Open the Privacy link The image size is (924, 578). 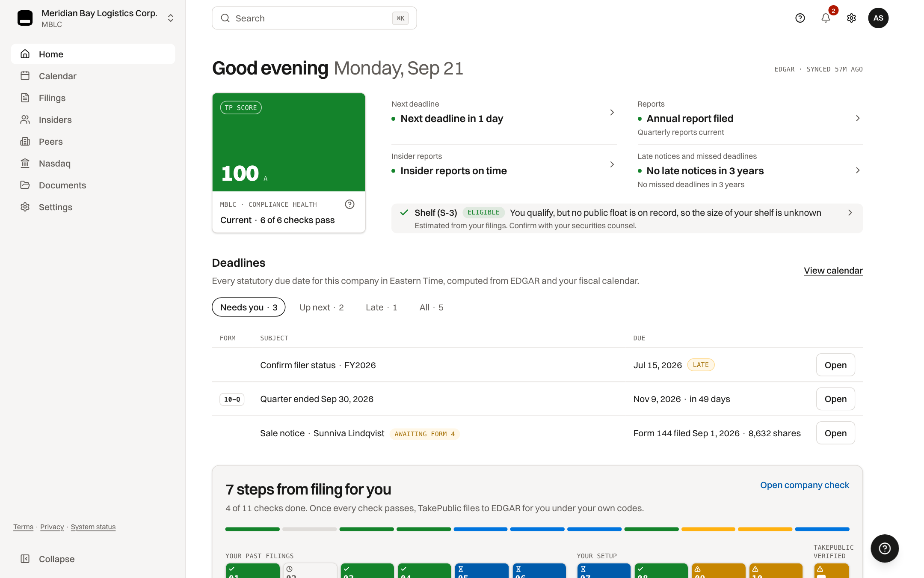coord(52,527)
